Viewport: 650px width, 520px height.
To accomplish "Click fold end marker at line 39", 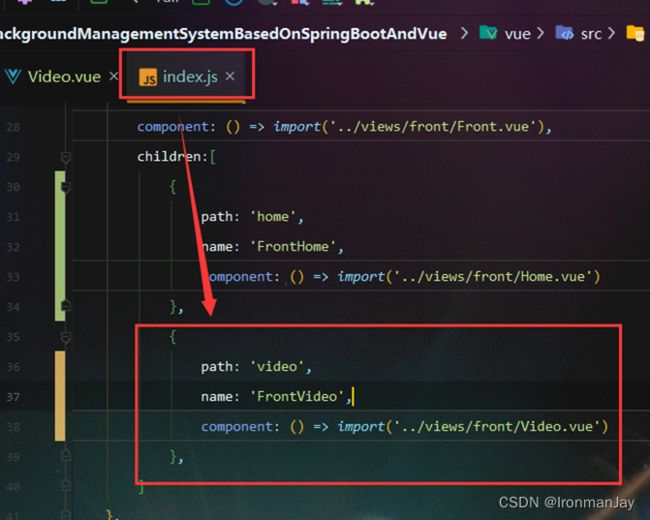I will click(x=65, y=456).
